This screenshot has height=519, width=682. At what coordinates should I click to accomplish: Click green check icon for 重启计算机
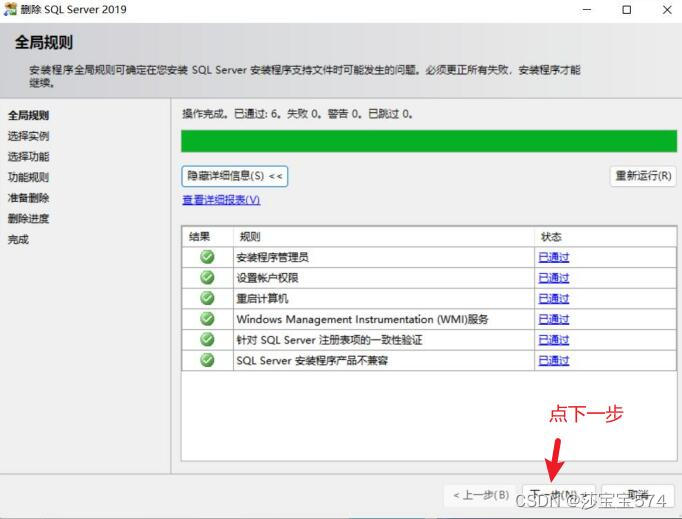(207, 298)
